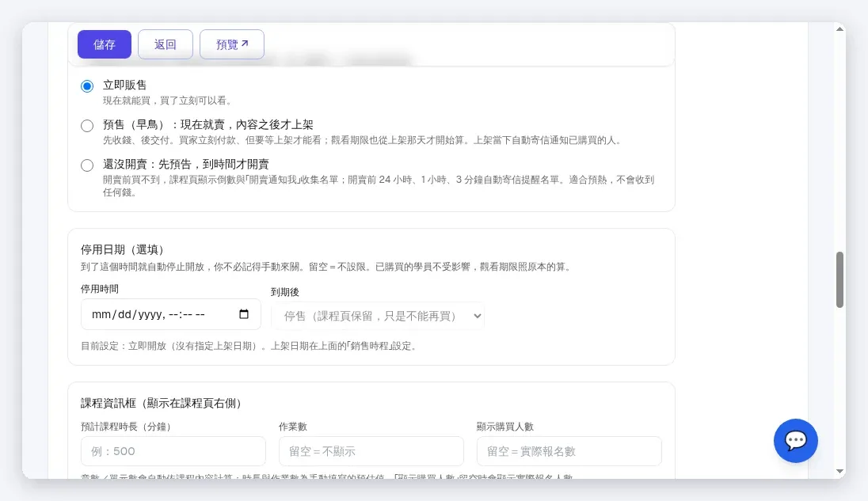Screen dimensions: 868x501
Task: Click the 預計課程時長 input field
Action: pyautogui.click(x=173, y=451)
